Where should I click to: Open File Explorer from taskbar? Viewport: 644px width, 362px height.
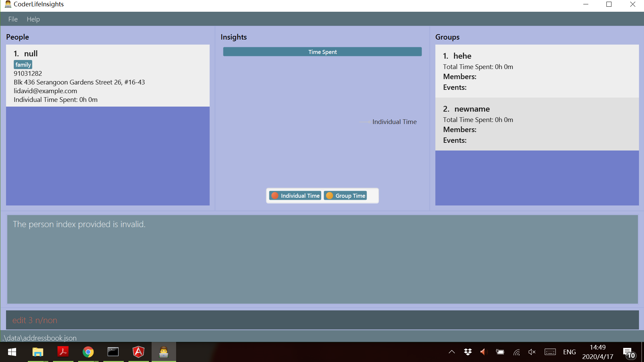38,352
